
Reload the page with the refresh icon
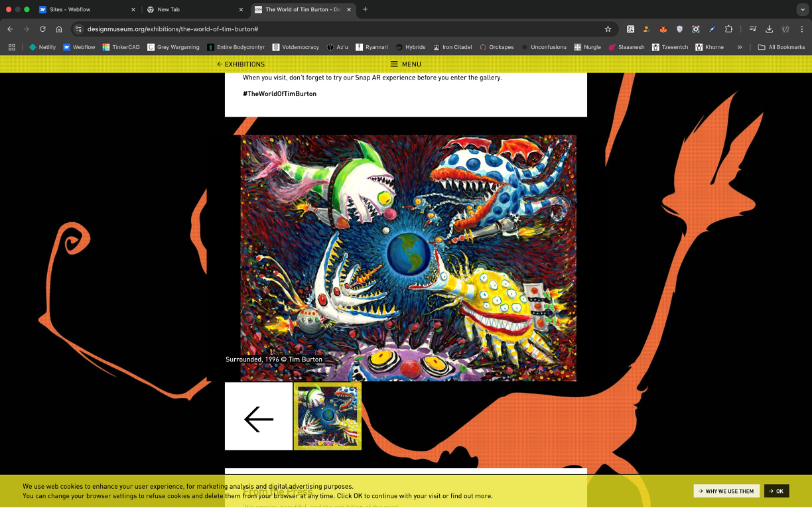42,29
